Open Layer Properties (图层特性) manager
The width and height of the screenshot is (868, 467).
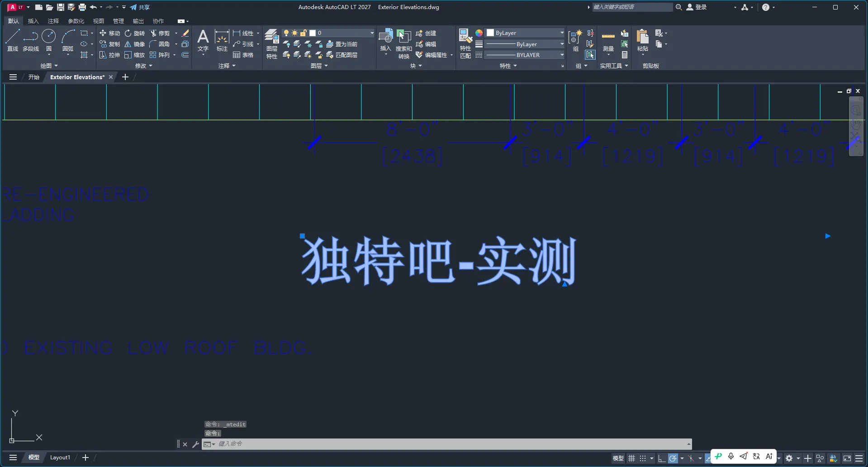tap(272, 44)
